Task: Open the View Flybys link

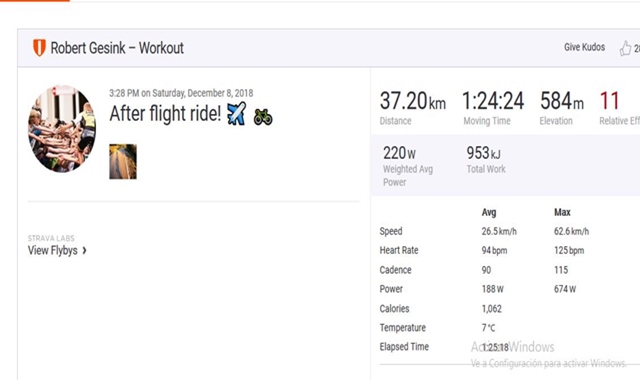Action: click(x=53, y=250)
